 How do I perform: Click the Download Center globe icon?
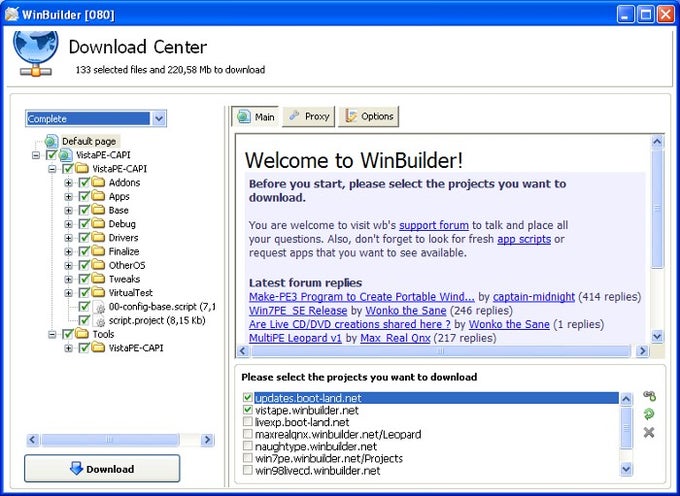tap(36, 54)
